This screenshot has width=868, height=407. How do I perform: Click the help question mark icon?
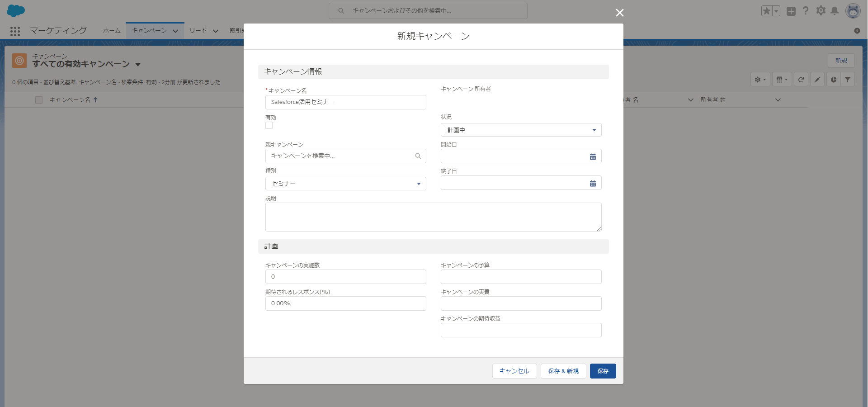click(806, 11)
